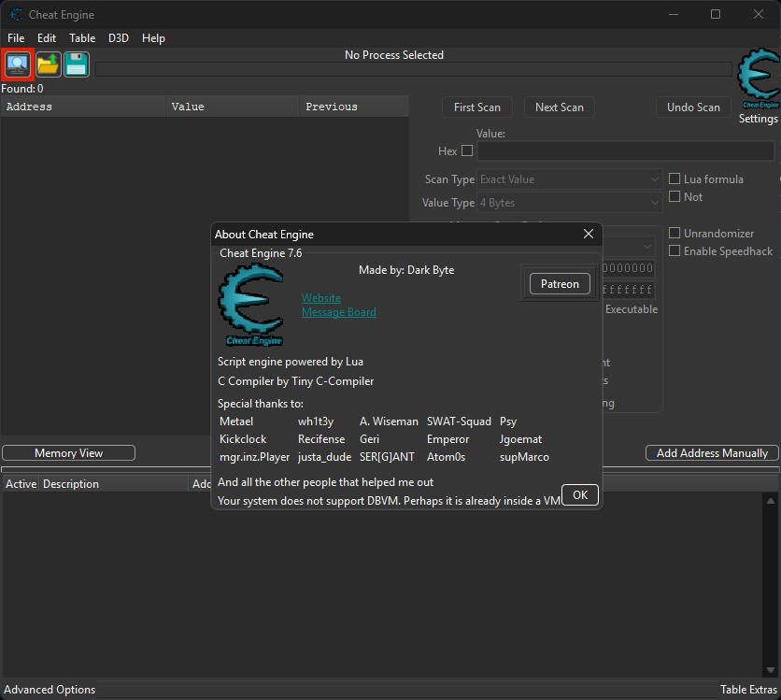This screenshot has width=781, height=700.
Task: Expand the Scan Type dropdown
Action: coord(569,179)
